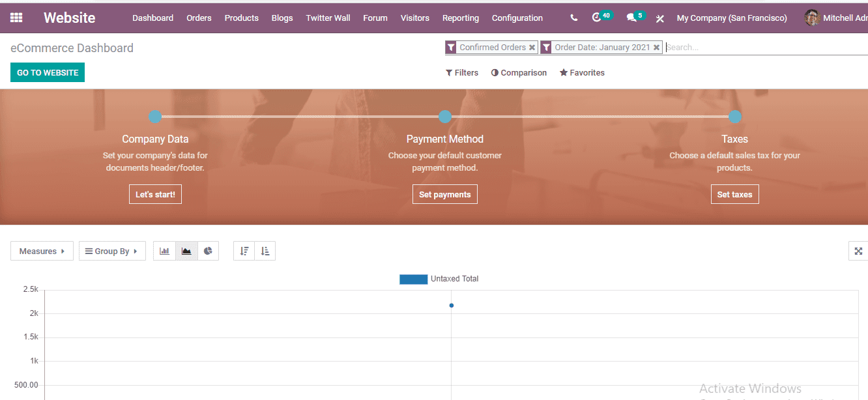Switch to line chart view
Screen dimensions: 868x400
[186, 251]
